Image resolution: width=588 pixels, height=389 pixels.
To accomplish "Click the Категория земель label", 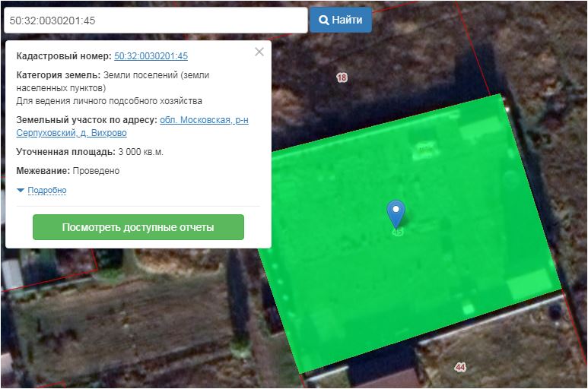I will tap(58, 75).
